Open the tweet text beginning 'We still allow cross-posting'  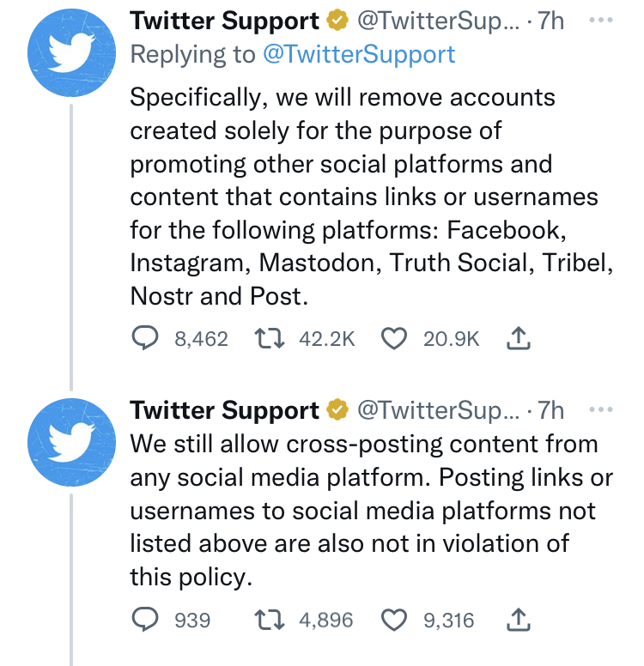pyautogui.click(x=371, y=510)
